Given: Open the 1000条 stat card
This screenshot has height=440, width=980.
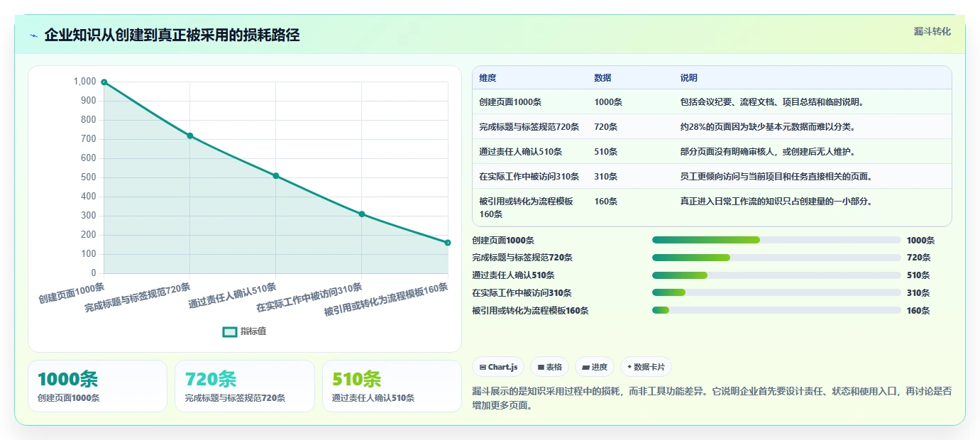Looking at the screenshot, I should (97, 386).
